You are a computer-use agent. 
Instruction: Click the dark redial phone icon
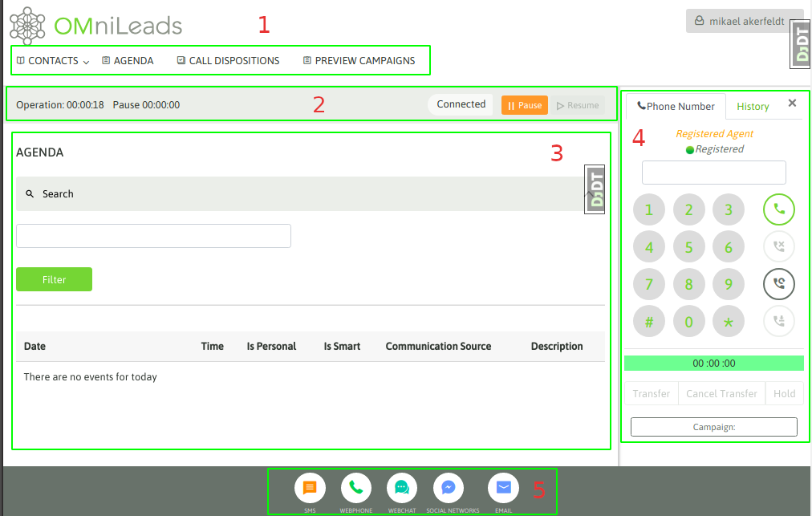coord(779,284)
